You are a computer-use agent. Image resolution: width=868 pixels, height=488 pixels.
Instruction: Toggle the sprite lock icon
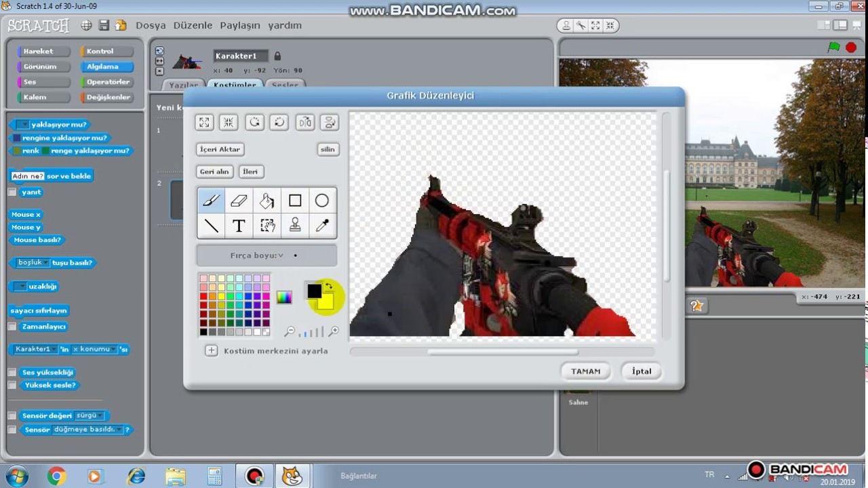point(277,56)
